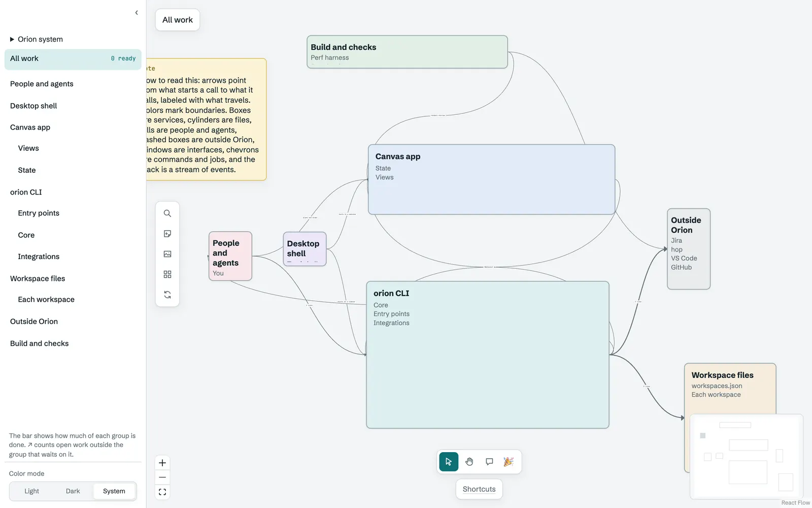Screen dimensions: 812x508
Task: Follow the React Flow attribution link
Action: coord(796,503)
